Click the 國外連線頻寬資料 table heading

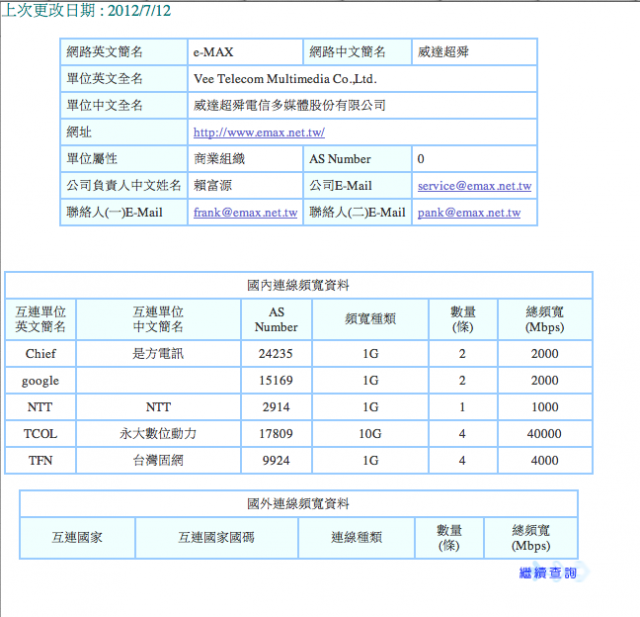coord(298,504)
